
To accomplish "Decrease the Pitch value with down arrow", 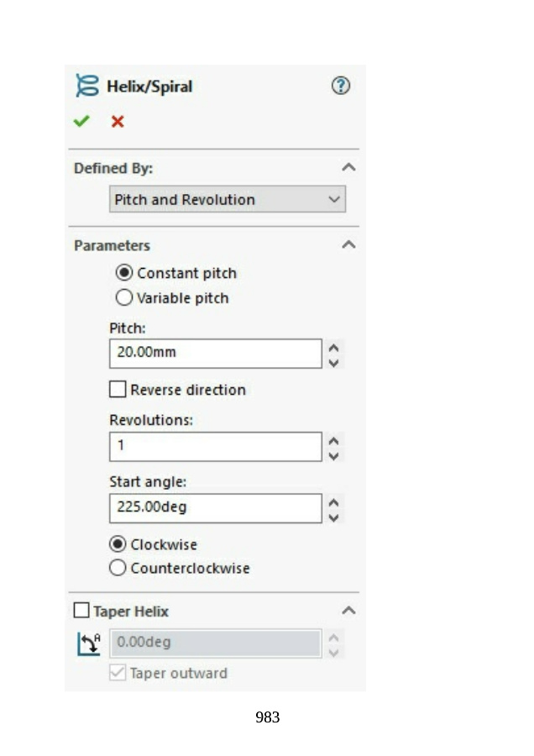I will pyautogui.click(x=334, y=362).
